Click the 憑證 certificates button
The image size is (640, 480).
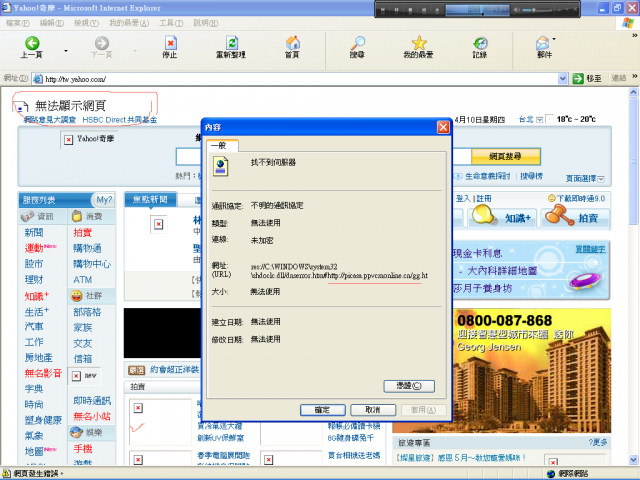pos(409,386)
